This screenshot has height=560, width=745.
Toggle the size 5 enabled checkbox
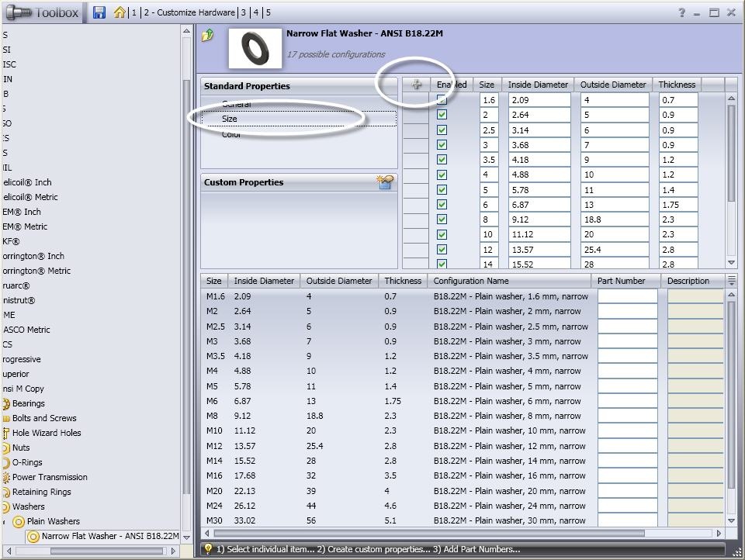point(442,189)
